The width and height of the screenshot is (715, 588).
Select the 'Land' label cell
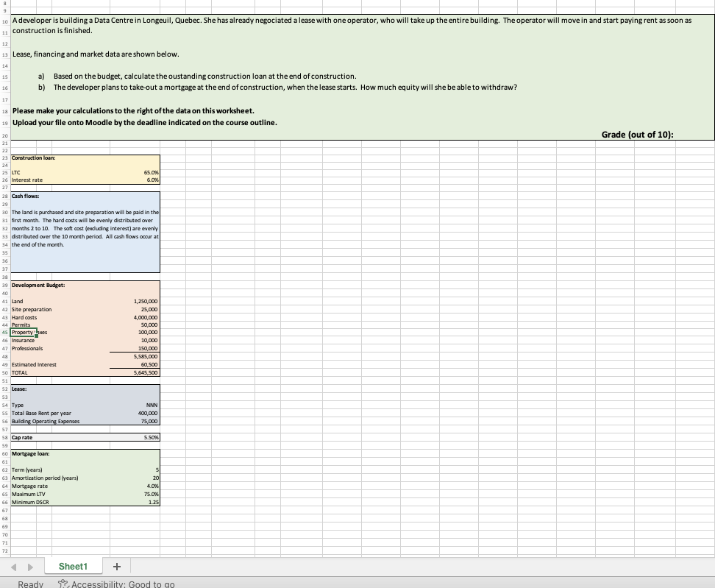18,302
